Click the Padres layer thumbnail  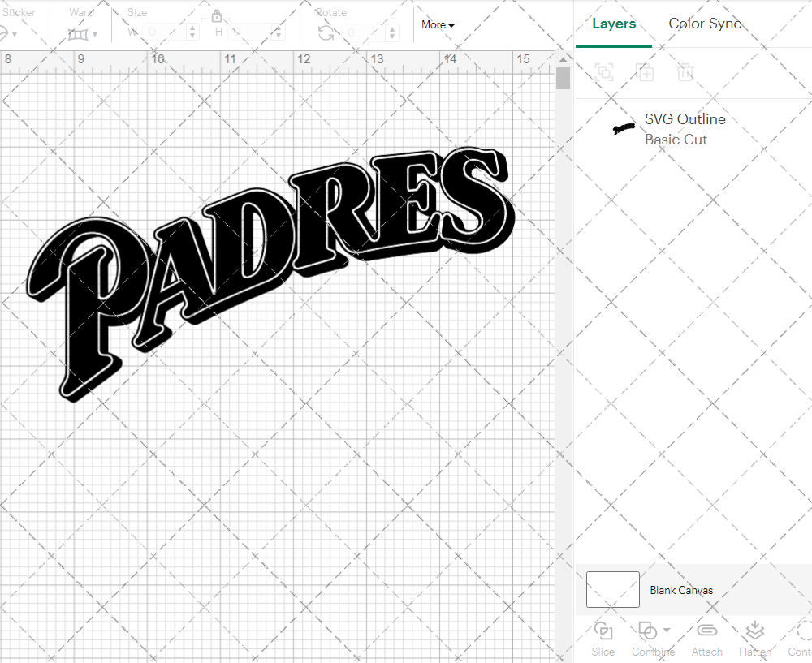624,128
